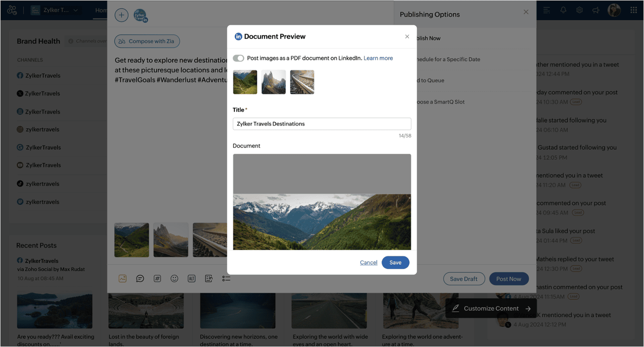Open the settings gear icon
This screenshot has height=347, width=644.
(x=579, y=10)
